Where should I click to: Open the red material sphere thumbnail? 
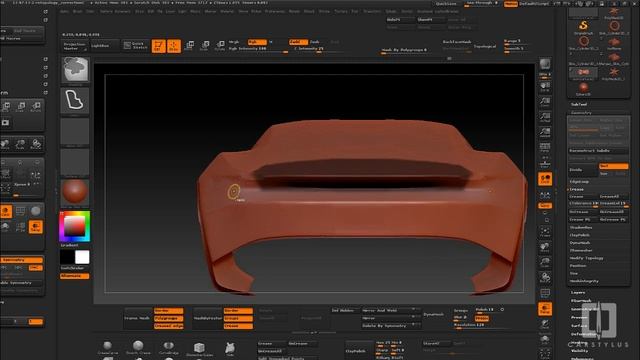[x=75, y=192]
